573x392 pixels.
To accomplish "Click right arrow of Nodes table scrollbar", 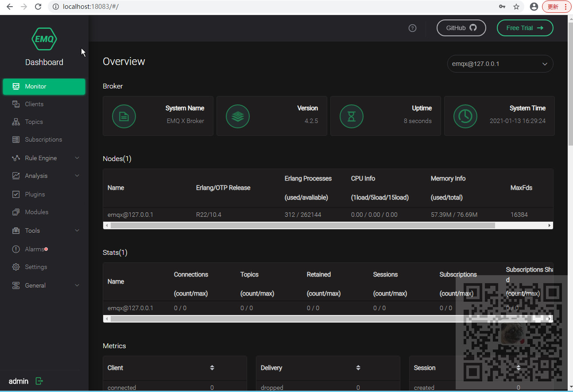I will (550, 225).
